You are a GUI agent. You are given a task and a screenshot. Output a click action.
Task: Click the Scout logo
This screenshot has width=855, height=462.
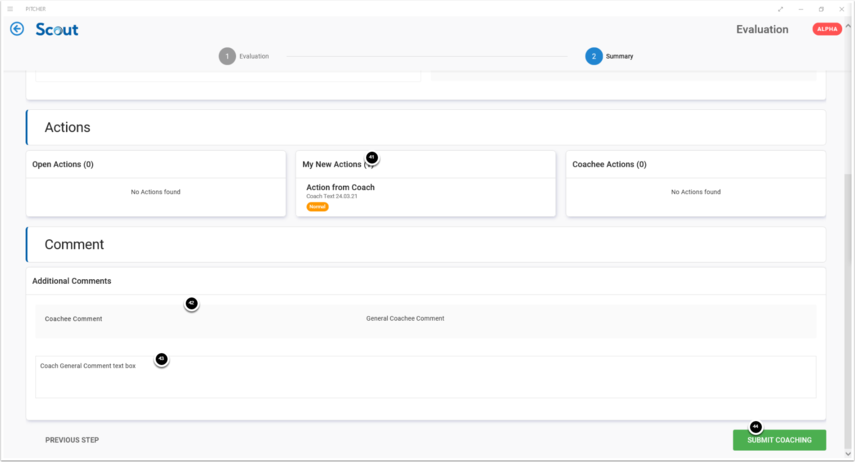point(56,29)
